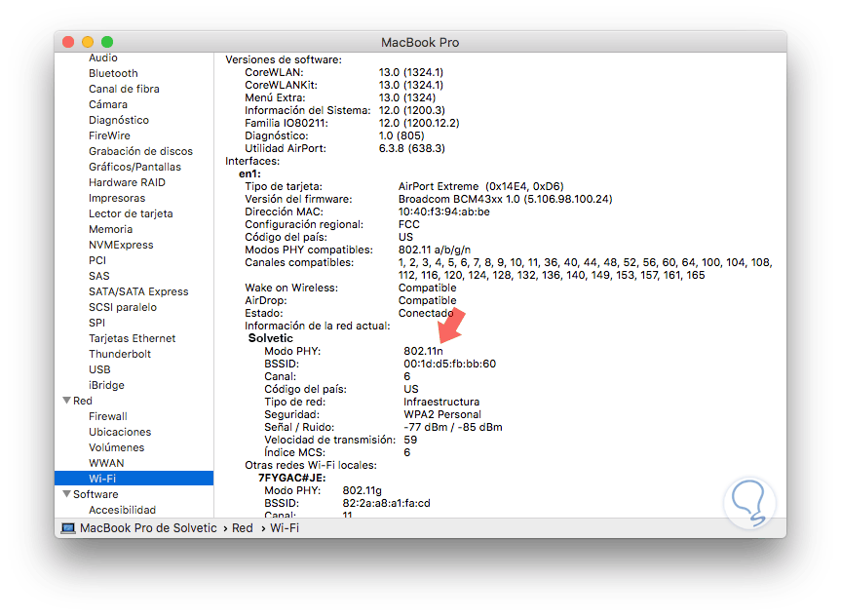The height and width of the screenshot is (616, 841).
Task: Click the en1 interface heading
Action: pyautogui.click(x=249, y=173)
